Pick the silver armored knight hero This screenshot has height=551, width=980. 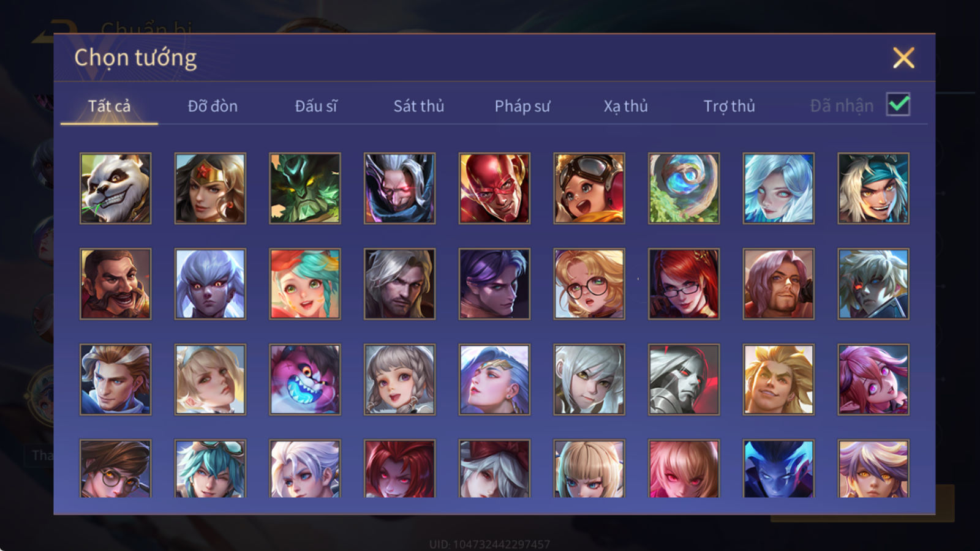click(684, 379)
